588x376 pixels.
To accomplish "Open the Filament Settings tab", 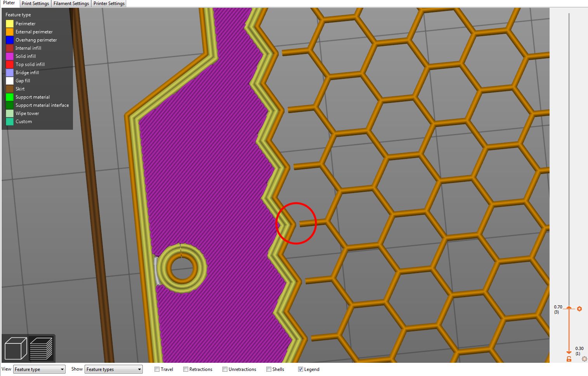I will coord(71,3).
